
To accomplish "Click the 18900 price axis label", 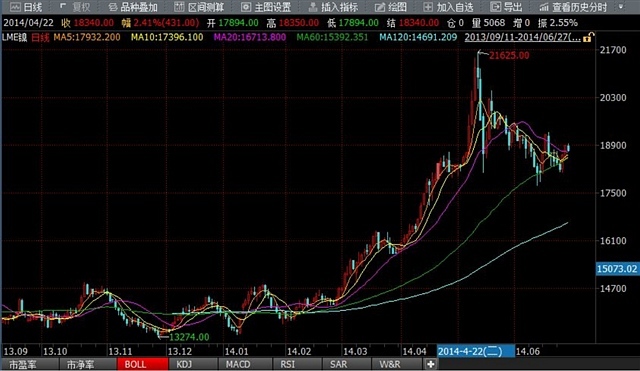I will [x=613, y=145].
